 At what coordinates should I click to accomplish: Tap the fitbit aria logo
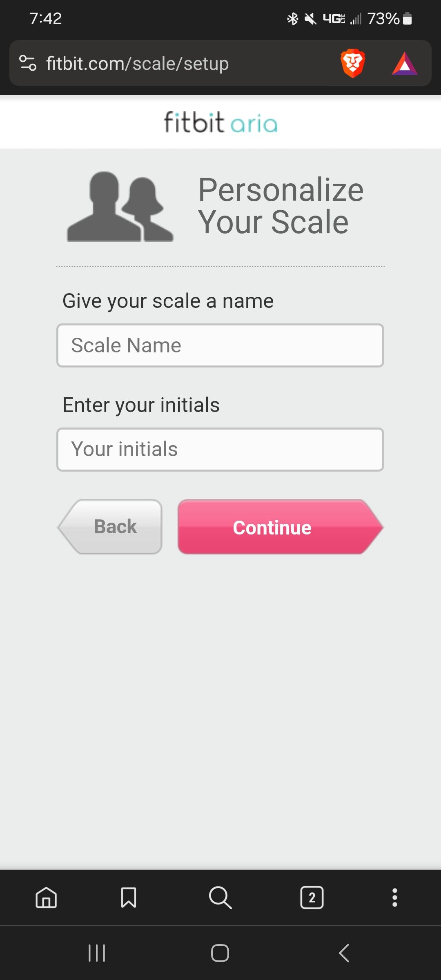[x=220, y=122]
